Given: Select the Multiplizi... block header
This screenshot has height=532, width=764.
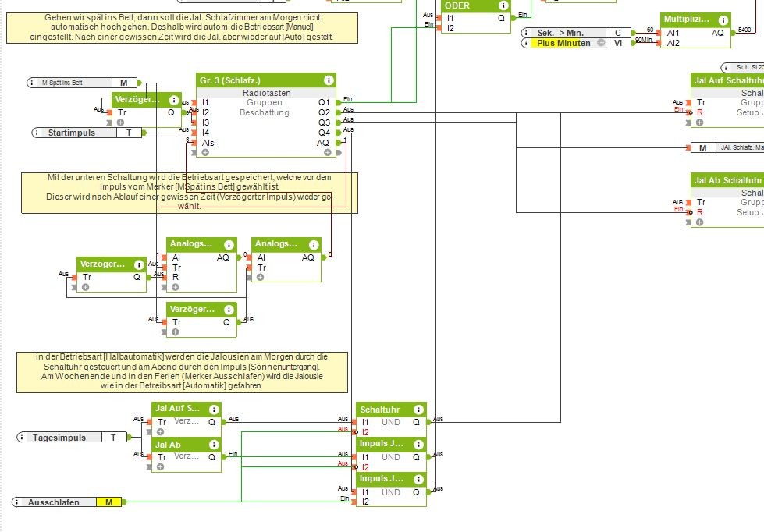Looking at the screenshot, I should click(695, 20).
